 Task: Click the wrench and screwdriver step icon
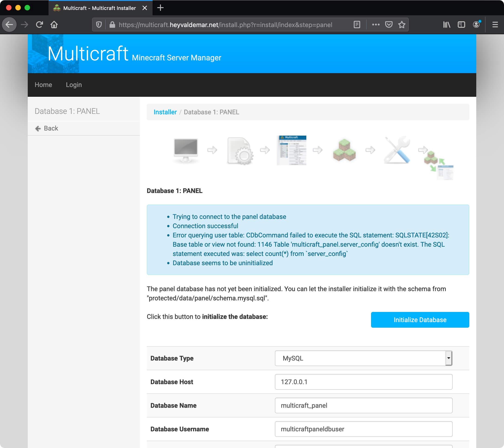pyautogui.click(x=397, y=150)
